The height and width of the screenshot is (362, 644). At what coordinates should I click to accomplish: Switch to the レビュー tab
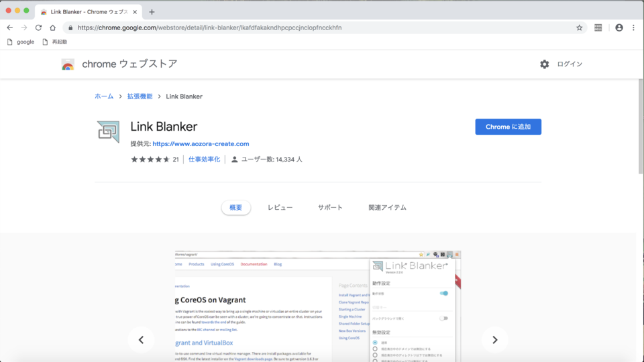[280, 208]
